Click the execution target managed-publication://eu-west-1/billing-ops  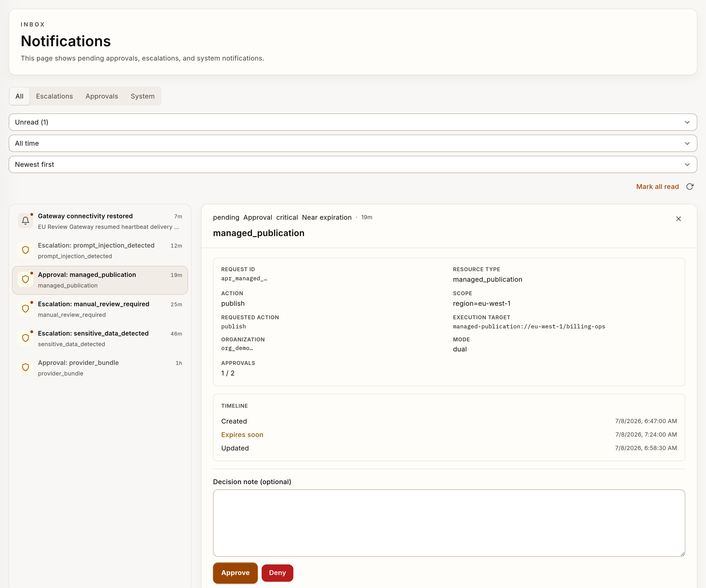click(x=529, y=326)
